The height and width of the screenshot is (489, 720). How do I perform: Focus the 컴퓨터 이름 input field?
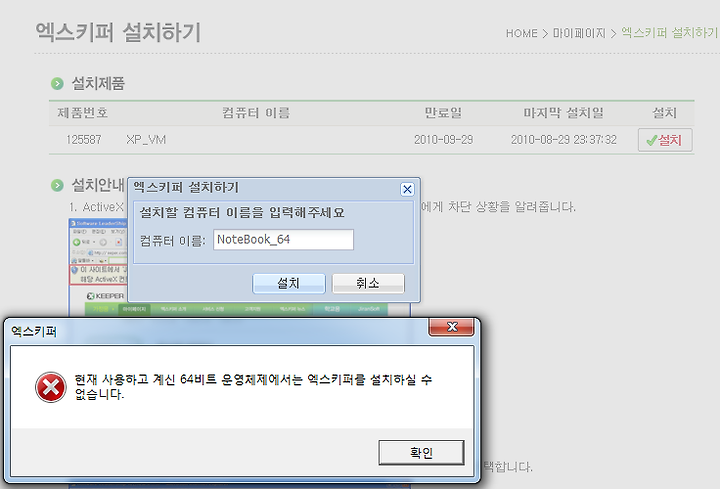coord(283,240)
